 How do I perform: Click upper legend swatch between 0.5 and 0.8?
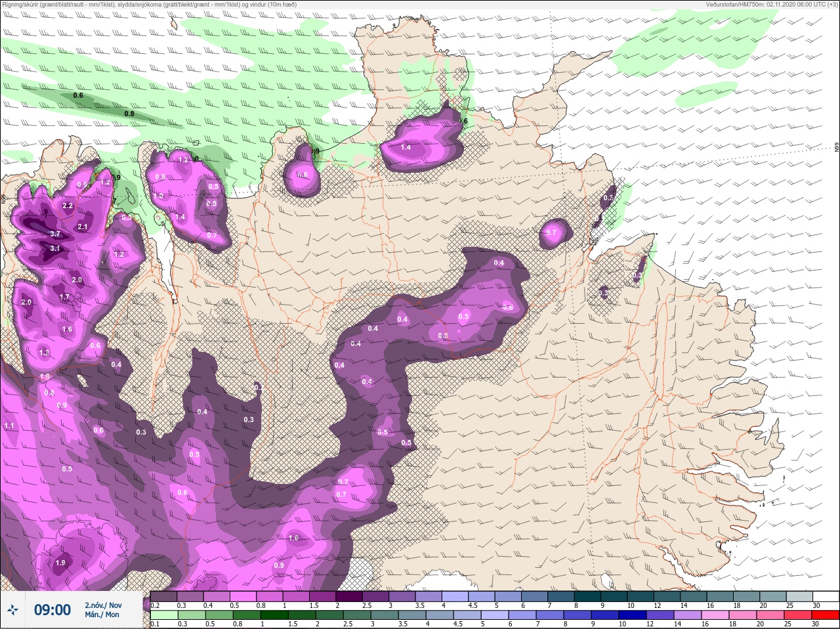(243, 596)
